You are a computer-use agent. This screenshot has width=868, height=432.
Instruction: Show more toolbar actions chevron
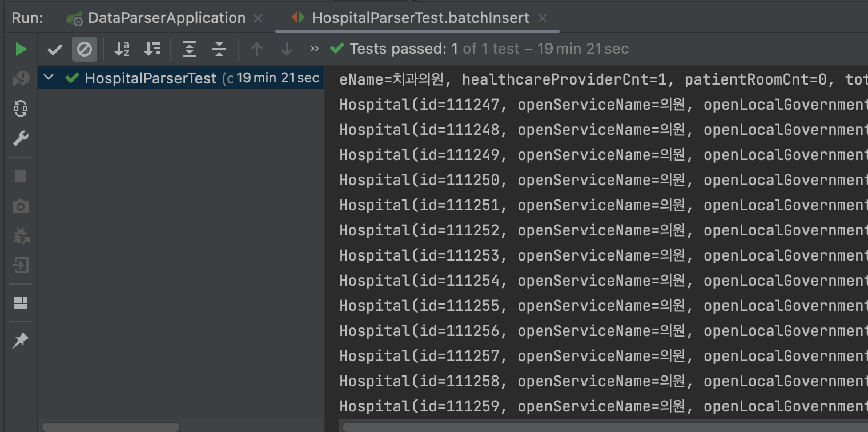coord(314,49)
